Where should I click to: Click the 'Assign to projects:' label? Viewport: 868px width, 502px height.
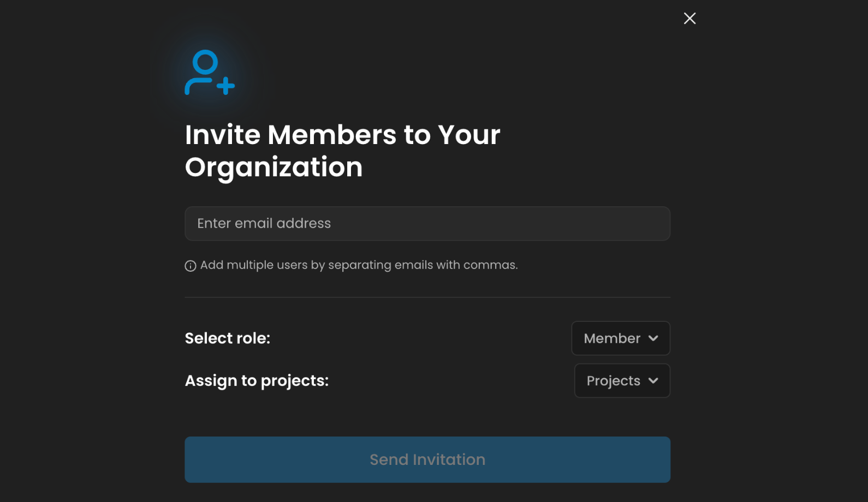point(257,381)
